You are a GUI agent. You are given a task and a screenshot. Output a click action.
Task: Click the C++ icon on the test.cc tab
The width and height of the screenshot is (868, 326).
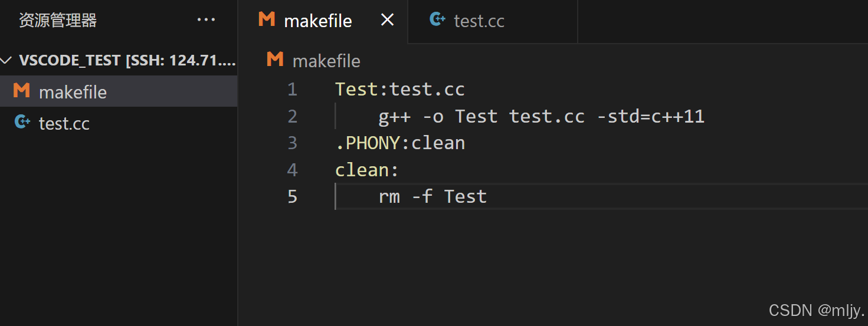coord(437,20)
